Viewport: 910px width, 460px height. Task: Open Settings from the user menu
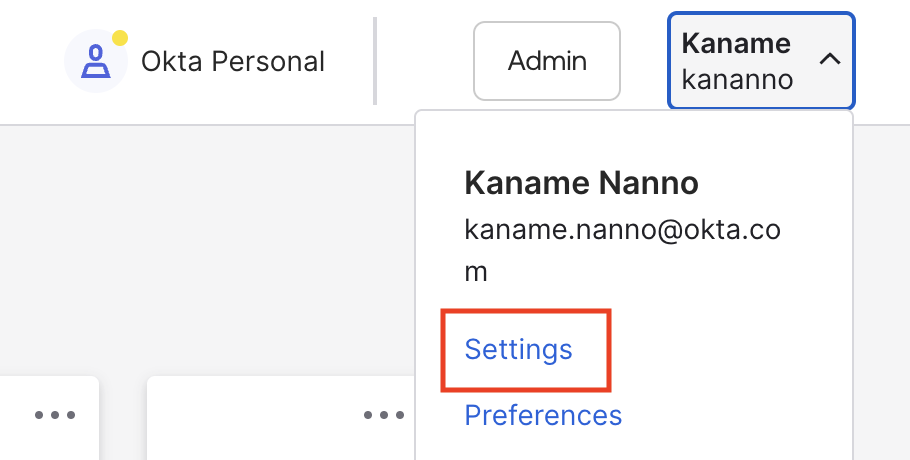coord(519,349)
